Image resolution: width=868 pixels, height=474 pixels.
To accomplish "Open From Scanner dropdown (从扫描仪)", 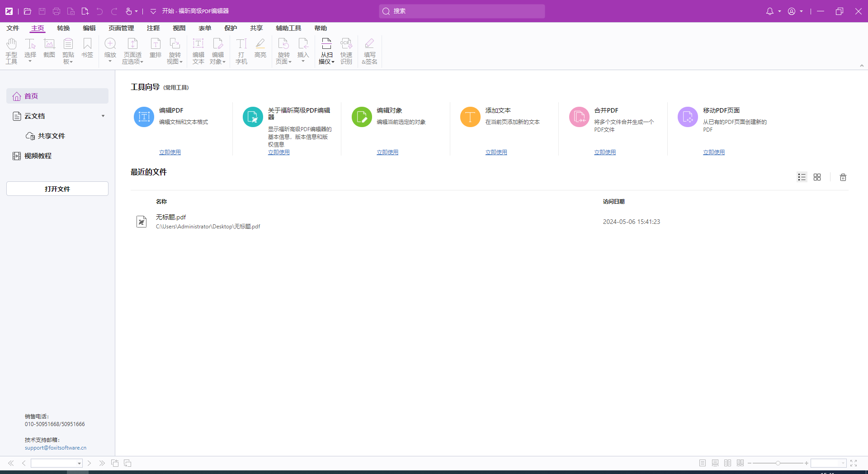I will (x=326, y=51).
